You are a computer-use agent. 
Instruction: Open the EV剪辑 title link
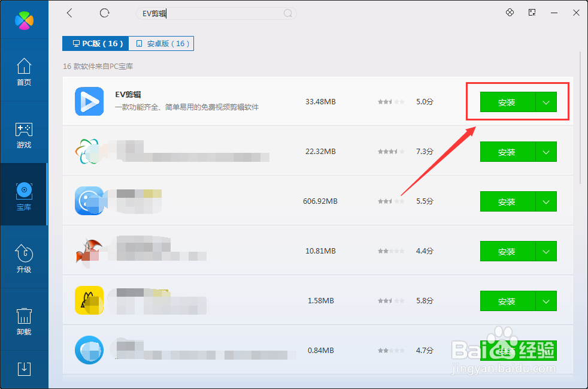(128, 95)
